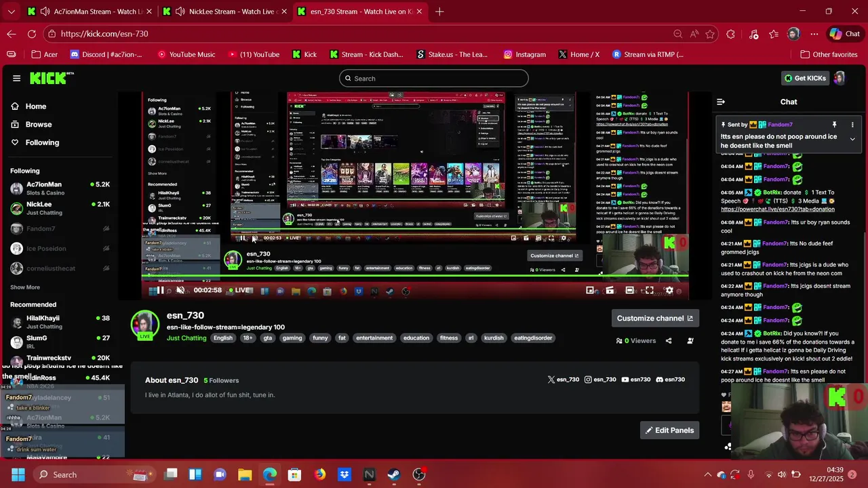
Task: Open the Just Chatting category link
Action: 186,338
